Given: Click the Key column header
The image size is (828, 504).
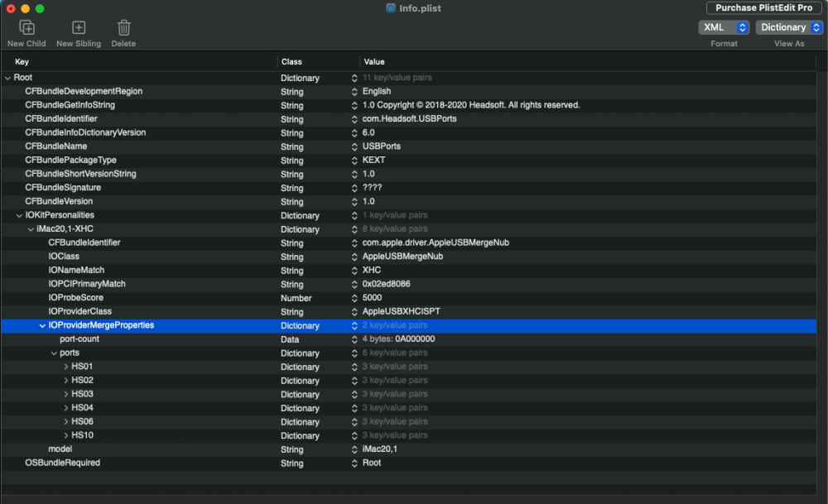Looking at the screenshot, I should pos(22,62).
